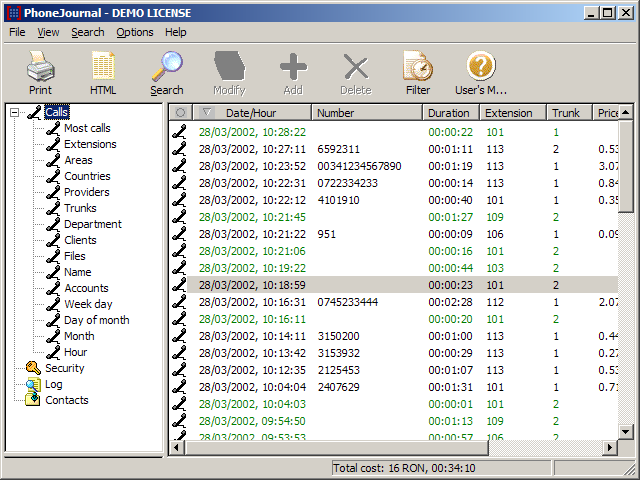Click the vertical scrollbar down arrow
Viewport: 640px width, 480px height.
coord(625,432)
